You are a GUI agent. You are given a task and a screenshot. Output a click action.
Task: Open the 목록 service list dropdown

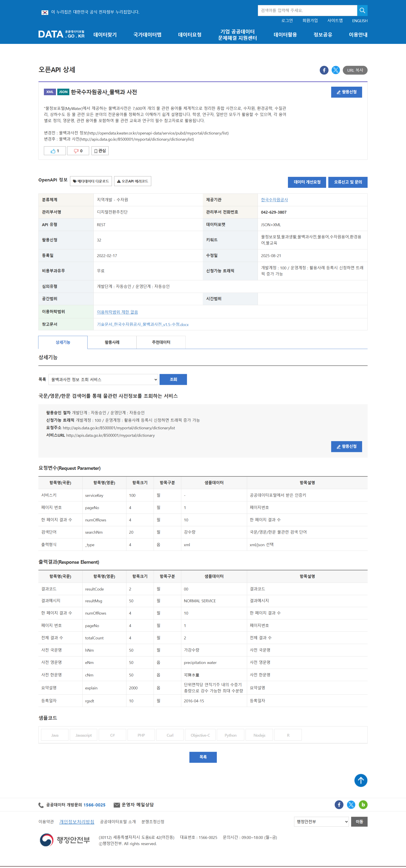coord(103,379)
